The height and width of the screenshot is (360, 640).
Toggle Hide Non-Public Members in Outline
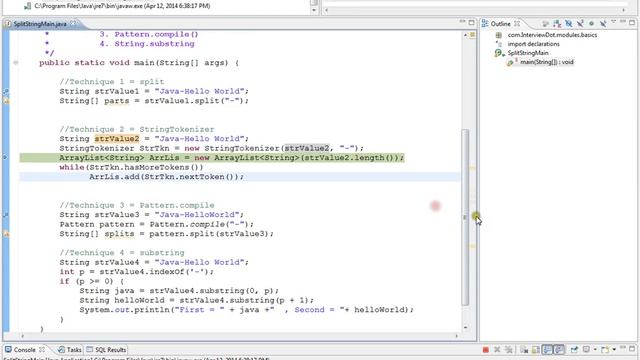[x=591, y=24]
